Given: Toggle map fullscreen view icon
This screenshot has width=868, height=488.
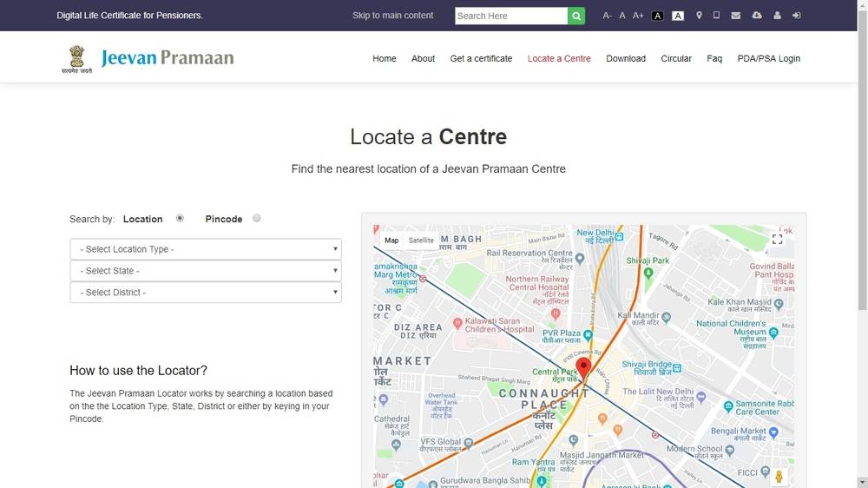Looking at the screenshot, I should tap(777, 240).
